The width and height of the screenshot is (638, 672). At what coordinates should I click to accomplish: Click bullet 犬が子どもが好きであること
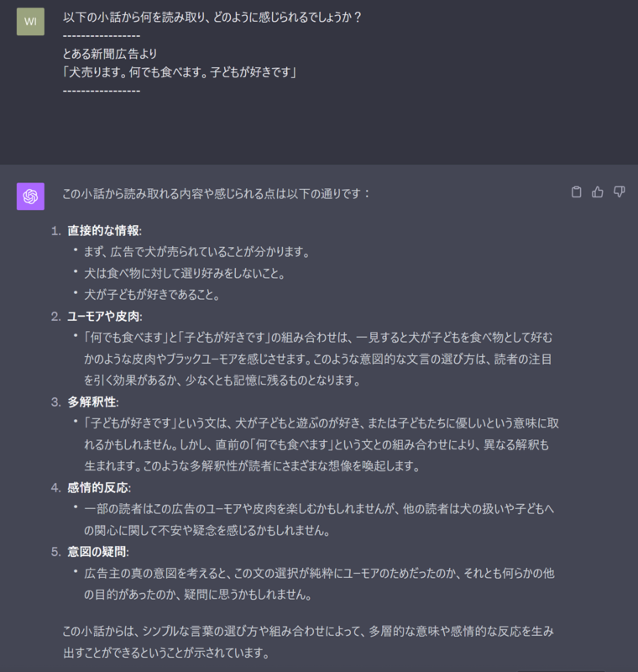(152, 295)
